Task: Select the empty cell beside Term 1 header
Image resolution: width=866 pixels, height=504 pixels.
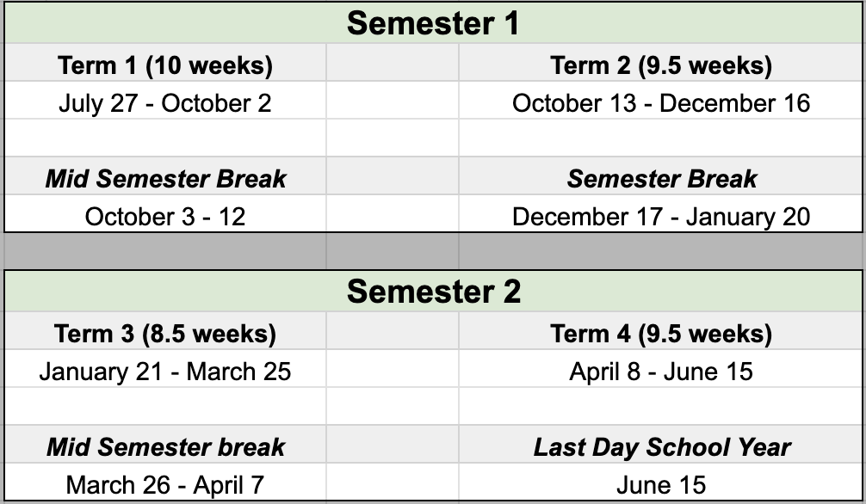Action: point(393,63)
